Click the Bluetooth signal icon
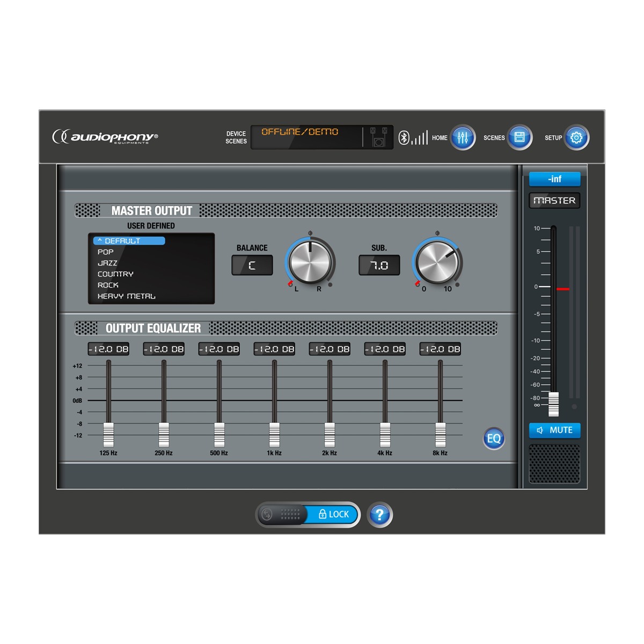The image size is (644, 644). pos(413,137)
